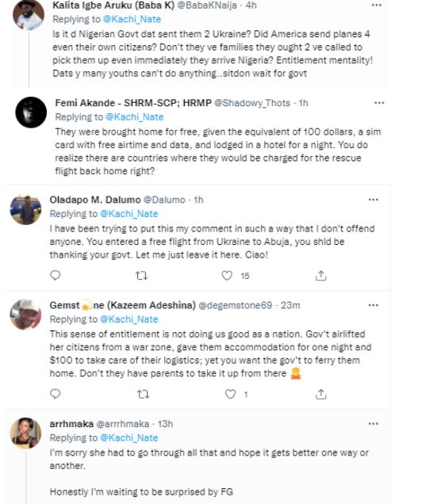
Task: Retweet Oladapo M. Dalumo's tweet
Action: point(141,276)
